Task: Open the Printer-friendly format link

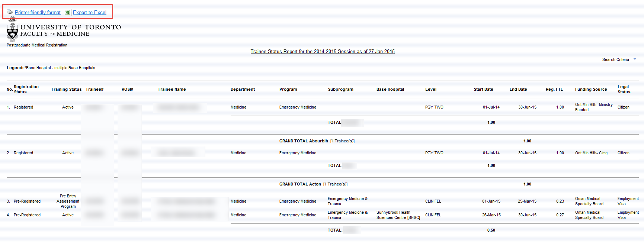Action: coord(38,13)
